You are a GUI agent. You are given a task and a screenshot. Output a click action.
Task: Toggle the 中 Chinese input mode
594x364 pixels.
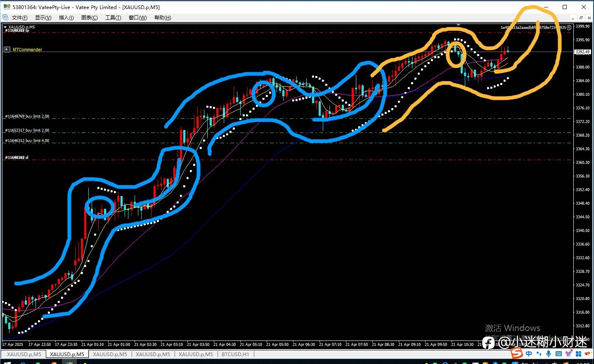click(x=529, y=354)
